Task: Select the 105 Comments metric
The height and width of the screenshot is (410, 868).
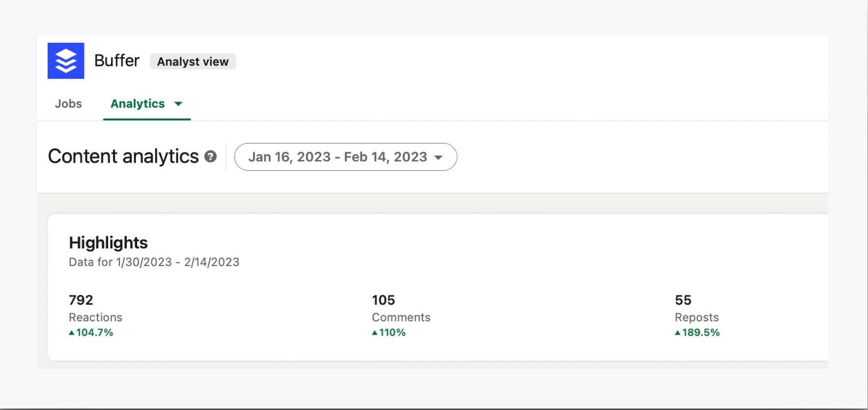Action: point(401,308)
